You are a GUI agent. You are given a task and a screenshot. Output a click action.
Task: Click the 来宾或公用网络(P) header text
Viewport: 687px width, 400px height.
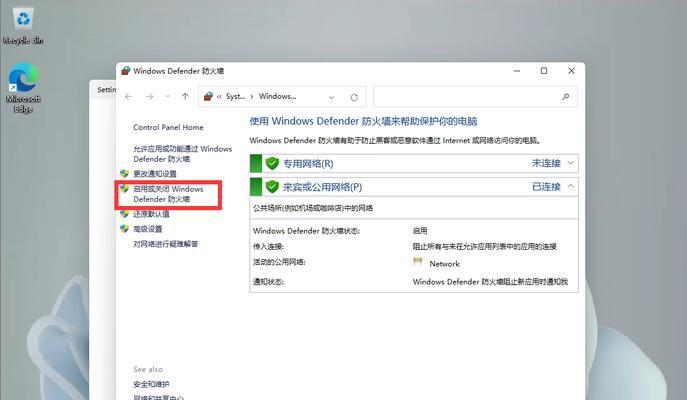322,187
